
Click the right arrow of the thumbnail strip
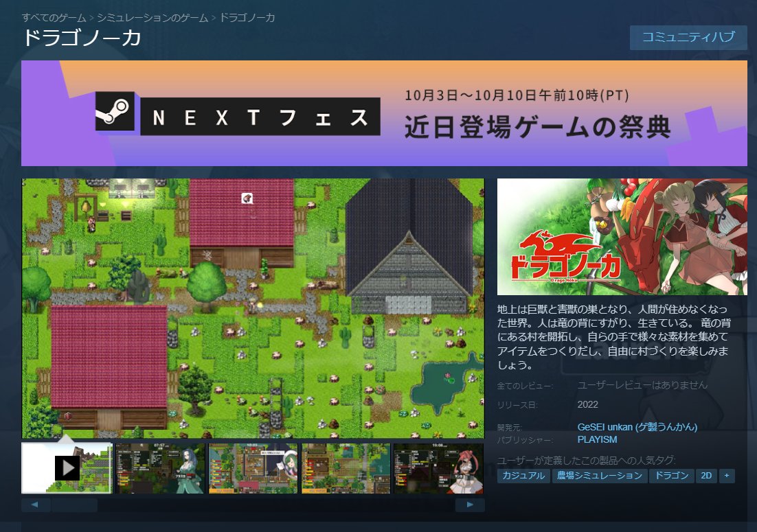pos(470,505)
